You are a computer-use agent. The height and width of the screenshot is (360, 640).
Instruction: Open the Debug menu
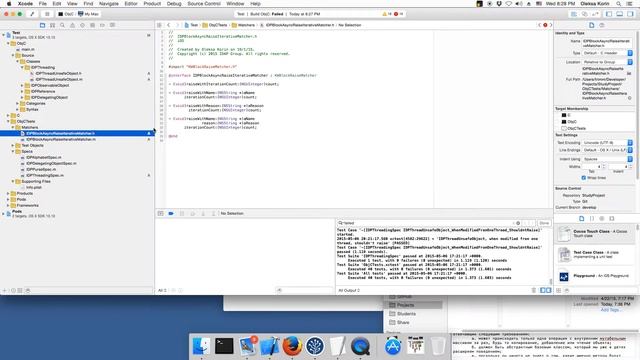[x=174, y=3]
